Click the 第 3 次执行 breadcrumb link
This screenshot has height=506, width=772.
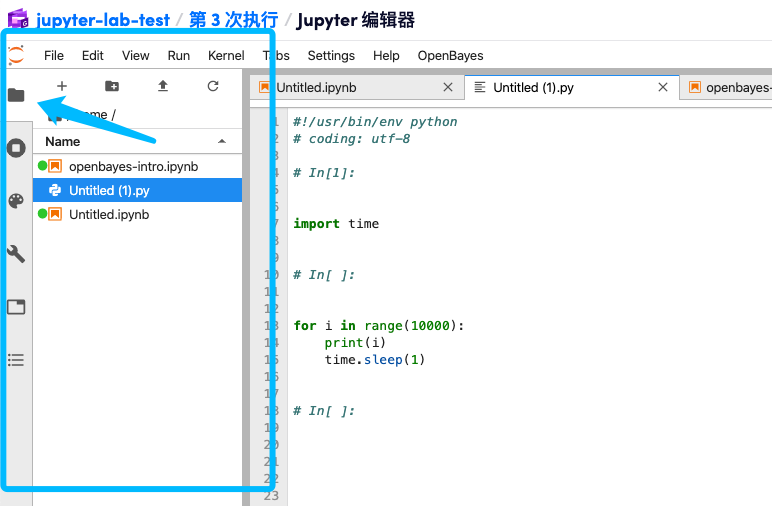(x=232, y=20)
